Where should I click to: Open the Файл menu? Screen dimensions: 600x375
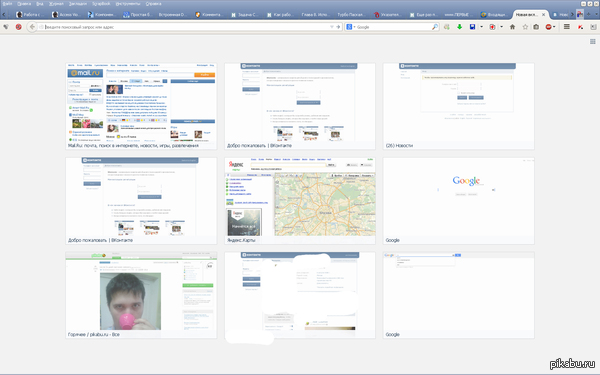point(7,3)
